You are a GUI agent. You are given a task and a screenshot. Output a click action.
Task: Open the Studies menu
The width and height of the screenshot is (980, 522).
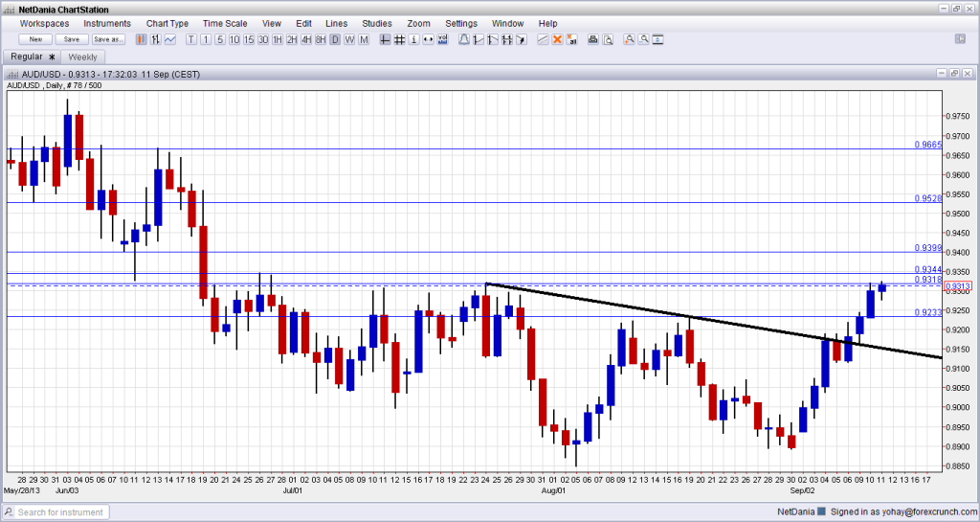(x=377, y=23)
